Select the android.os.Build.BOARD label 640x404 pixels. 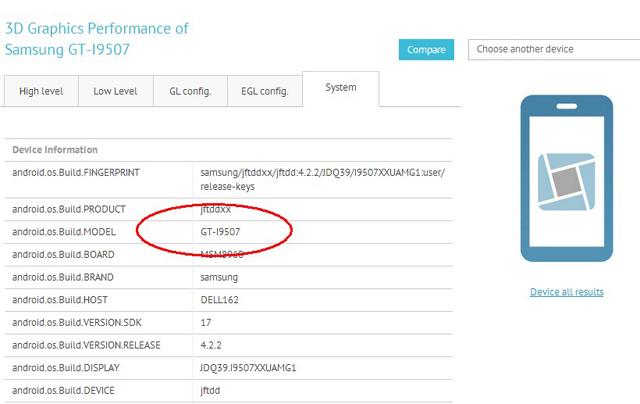pos(63,255)
